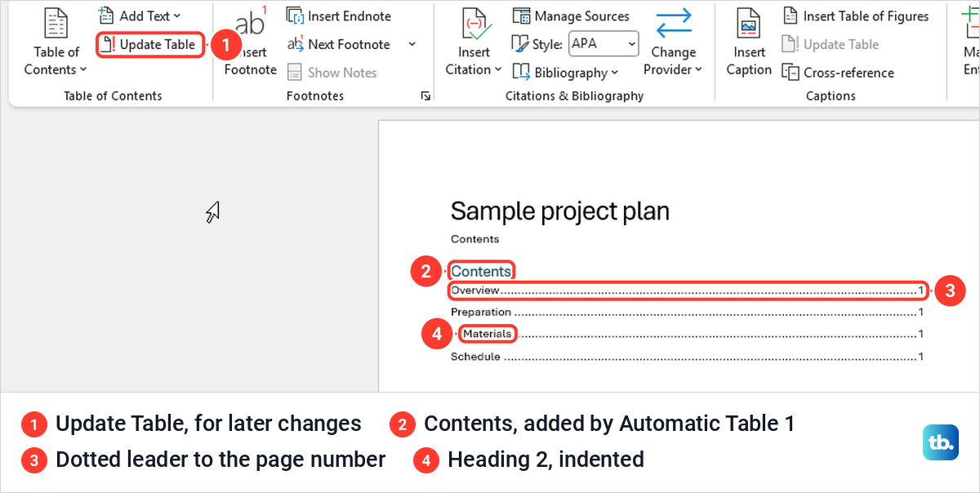Click Insert Endnote
The width and height of the screenshot is (980, 493).
point(339,16)
